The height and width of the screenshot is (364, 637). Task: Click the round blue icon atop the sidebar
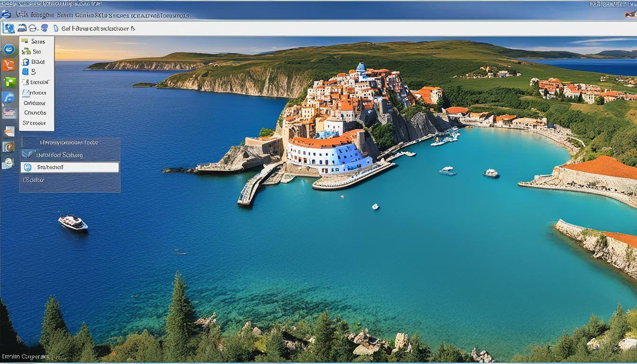pos(9,49)
